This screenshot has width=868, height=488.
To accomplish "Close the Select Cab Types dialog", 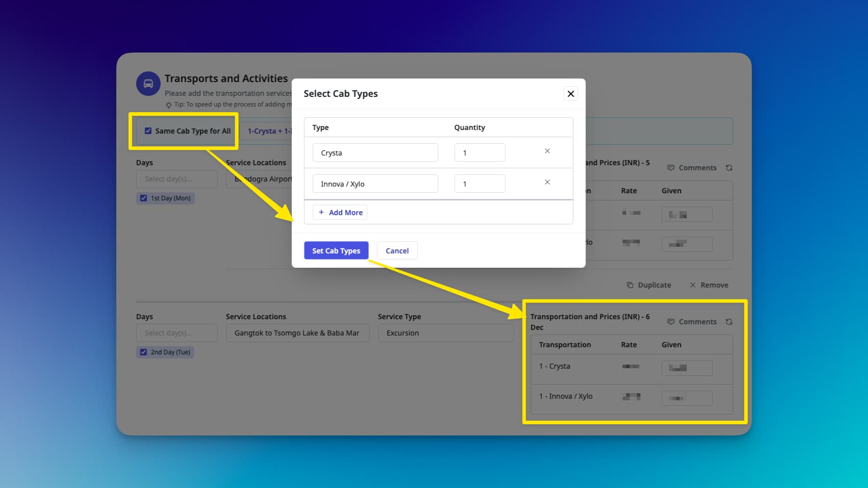I will (571, 94).
